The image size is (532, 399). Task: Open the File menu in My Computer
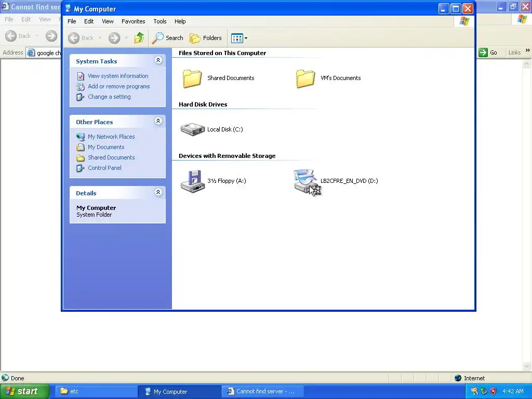72,21
